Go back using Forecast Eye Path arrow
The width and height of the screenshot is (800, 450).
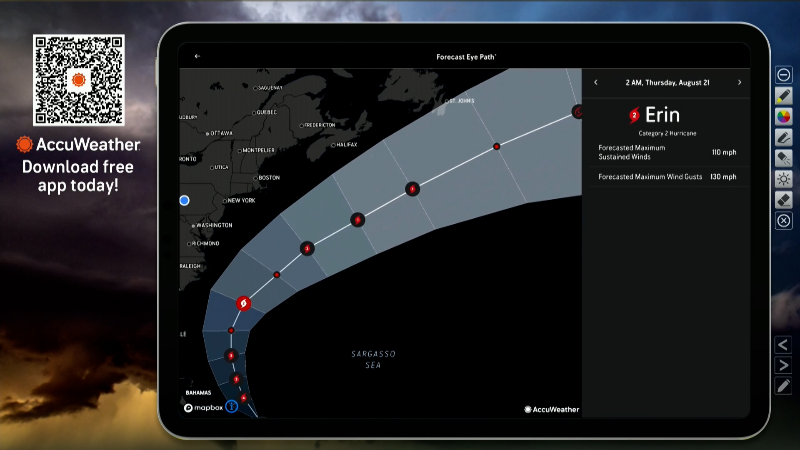pos(197,56)
